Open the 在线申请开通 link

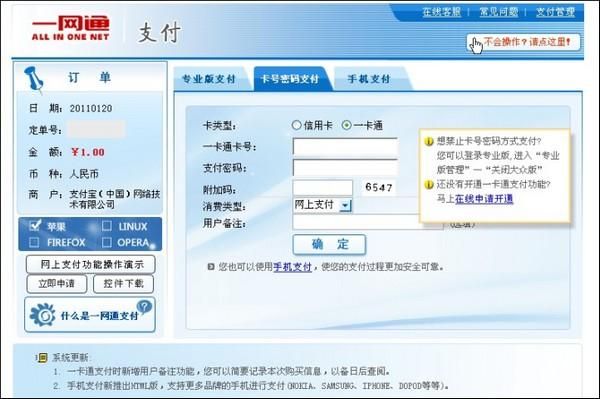(484, 199)
